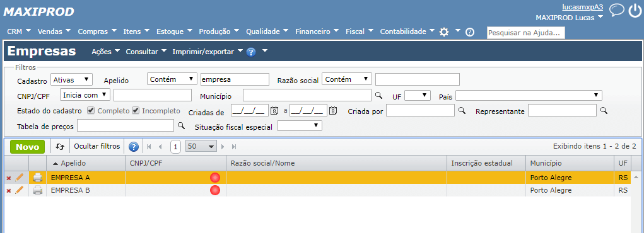Search Município with magnifier icon
Viewport: 644px width, 233px height.
pos(378,95)
